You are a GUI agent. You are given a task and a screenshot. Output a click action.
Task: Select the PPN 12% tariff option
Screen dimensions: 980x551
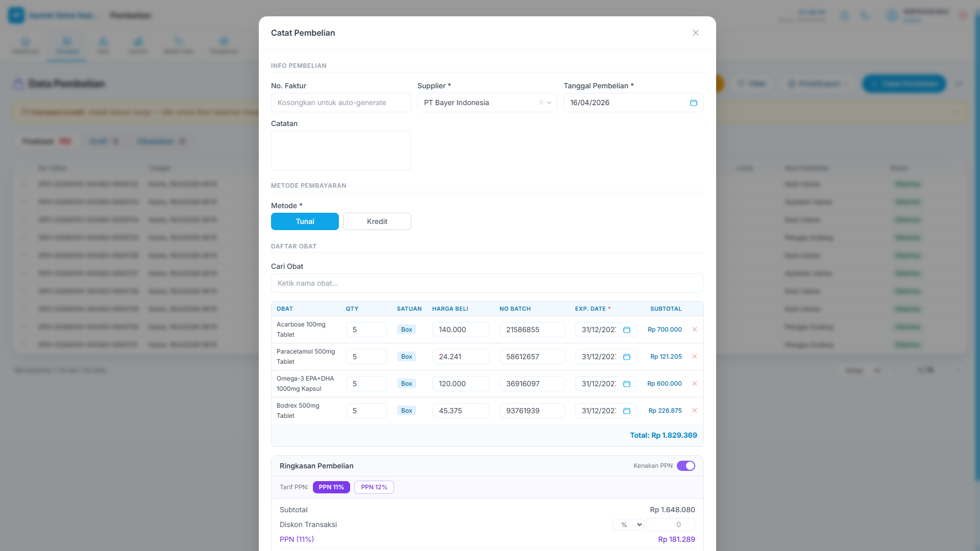click(x=374, y=487)
